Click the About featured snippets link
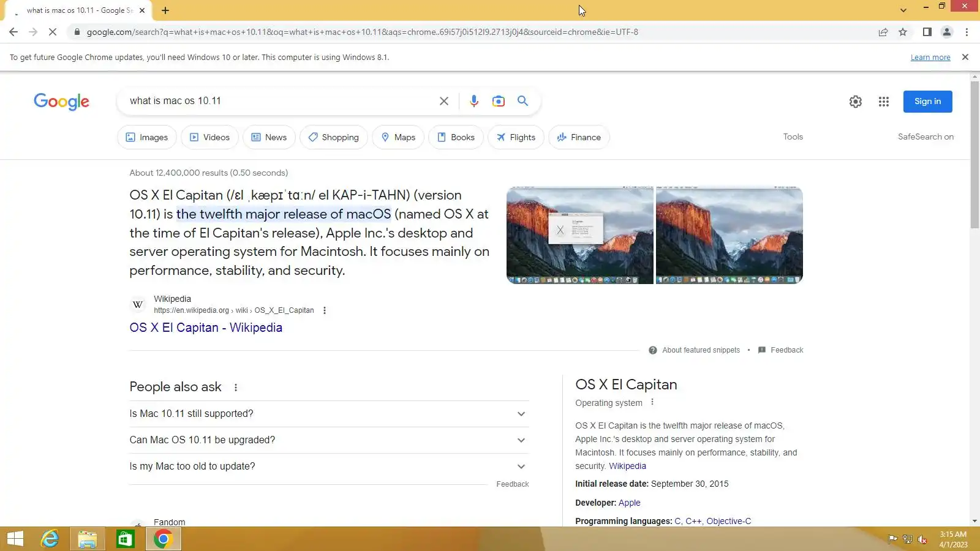Viewport: 980px width, 551px height. coord(701,350)
